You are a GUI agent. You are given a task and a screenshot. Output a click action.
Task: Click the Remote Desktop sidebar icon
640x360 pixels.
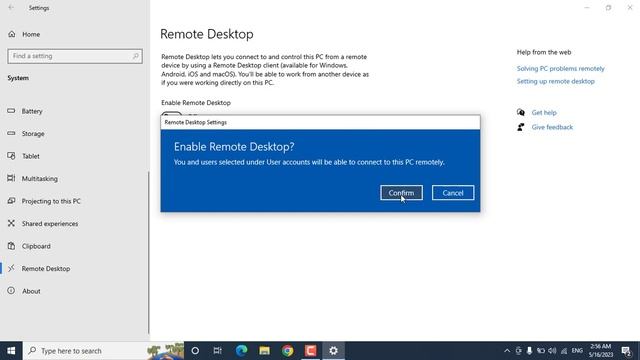[x=11, y=268]
